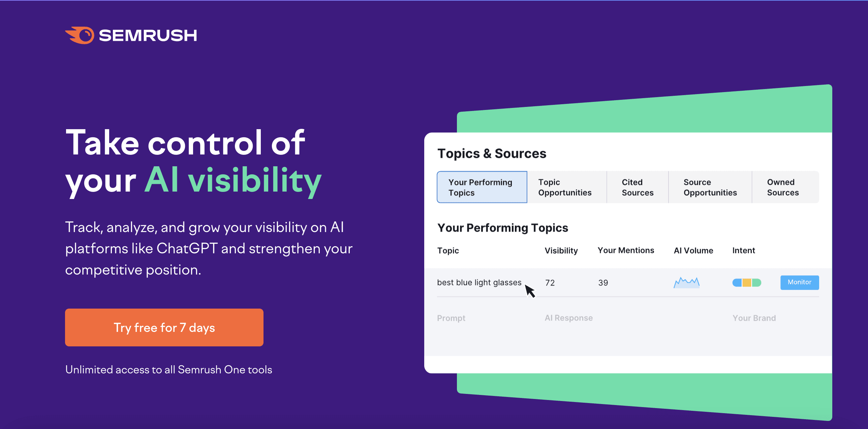This screenshot has height=429, width=868.
Task: Click Unlimited access to all Semrush One tools
Action: (x=169, y=370)
